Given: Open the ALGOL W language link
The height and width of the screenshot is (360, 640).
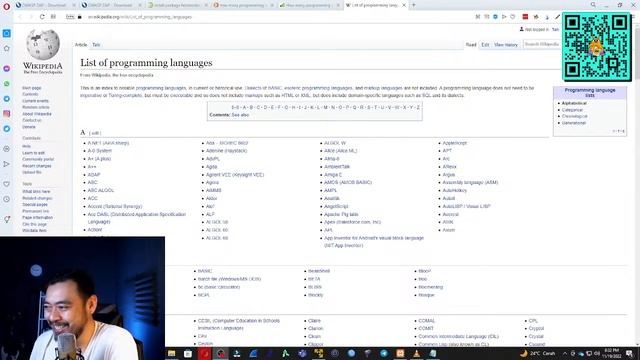Looking at the screenshot, I should (335, 143).
